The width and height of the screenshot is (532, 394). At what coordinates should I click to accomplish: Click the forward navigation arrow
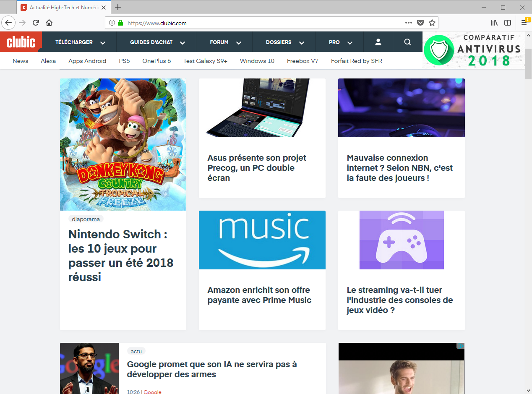[x=22, y=23]
